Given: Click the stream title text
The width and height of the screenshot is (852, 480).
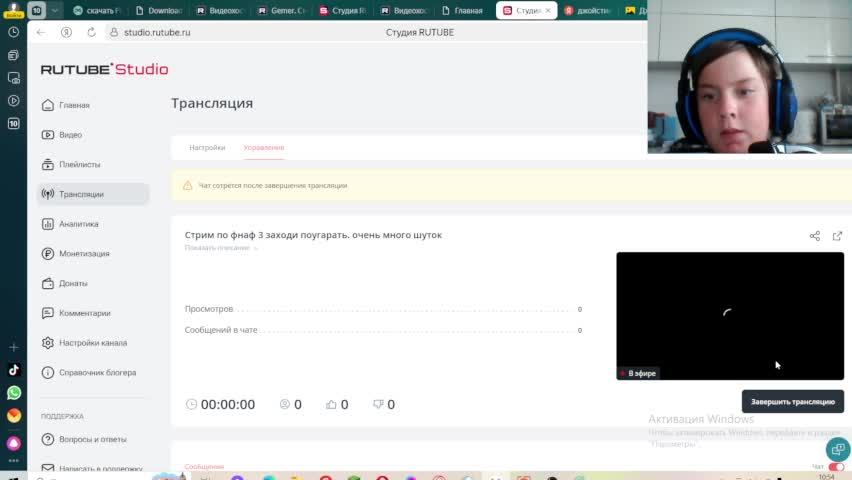Looking at the screenshot, I should coord(313,235).
